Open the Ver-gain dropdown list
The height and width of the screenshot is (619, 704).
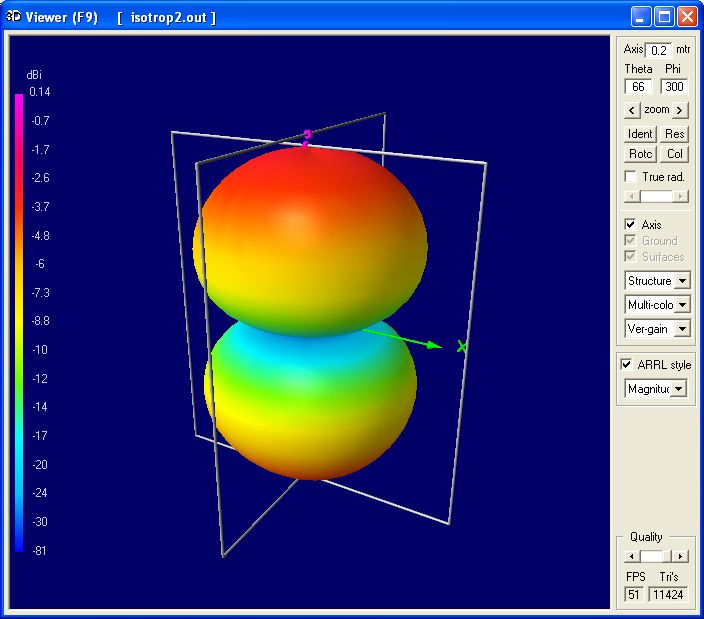[x=683, y=329]
